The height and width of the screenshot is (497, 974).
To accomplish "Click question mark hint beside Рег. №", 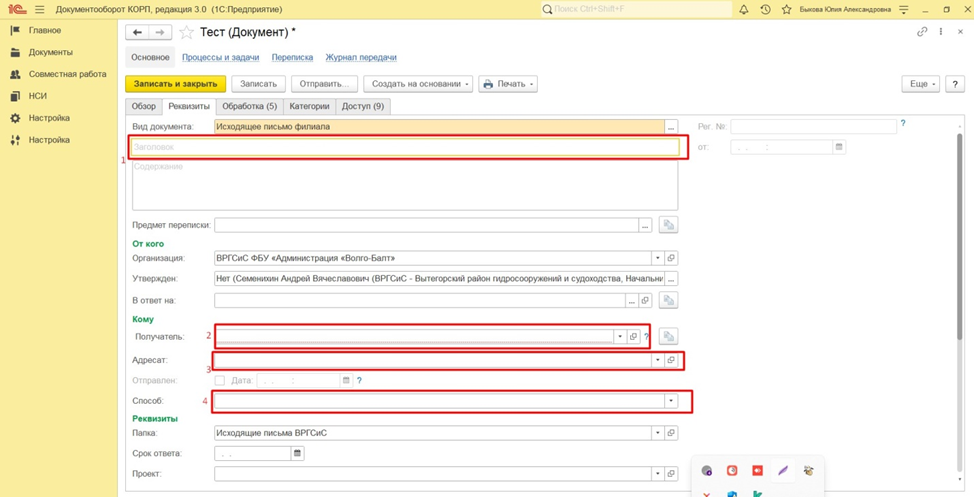I will coord(903,124).
